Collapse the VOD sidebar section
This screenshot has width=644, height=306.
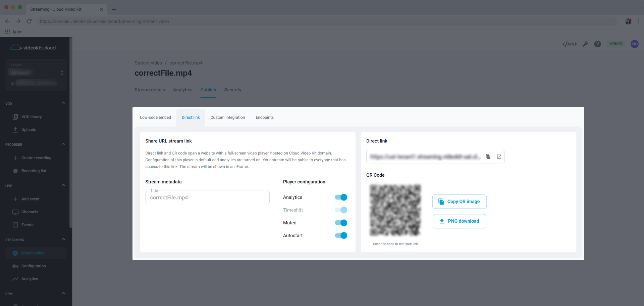(63, 103)
